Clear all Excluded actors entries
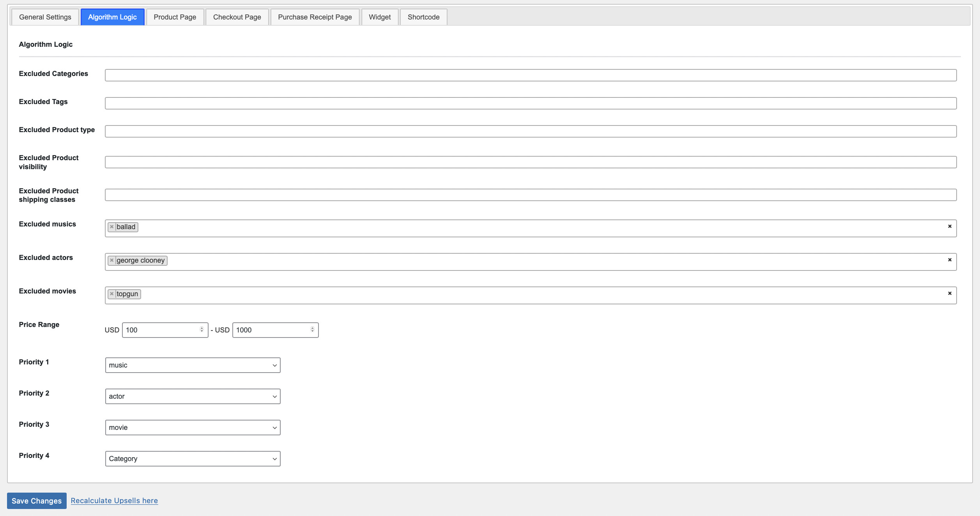Screen dimensions: 980x516 point(950,260)
